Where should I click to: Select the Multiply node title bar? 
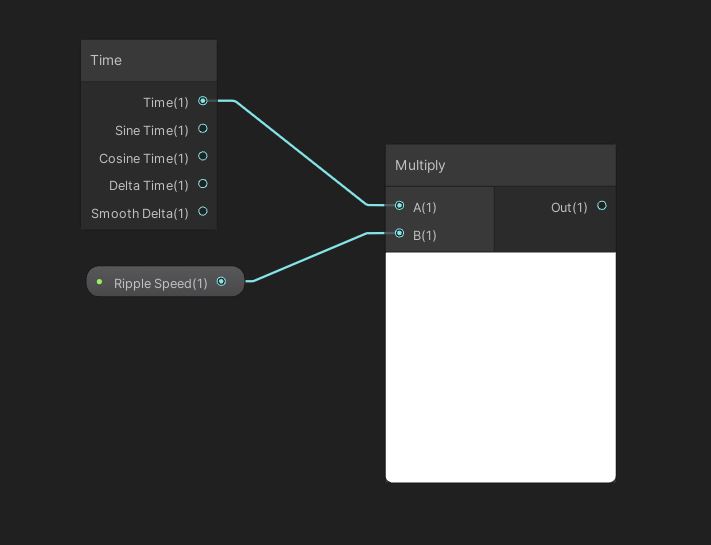pos(500,165)
